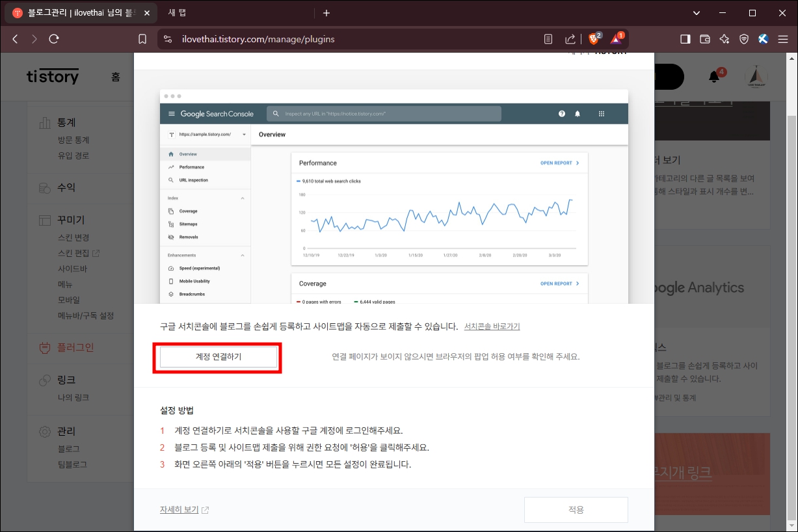Screen dimensions: 798x532
Task: Open the 수익 sidebar section
Action: [66, 187]
